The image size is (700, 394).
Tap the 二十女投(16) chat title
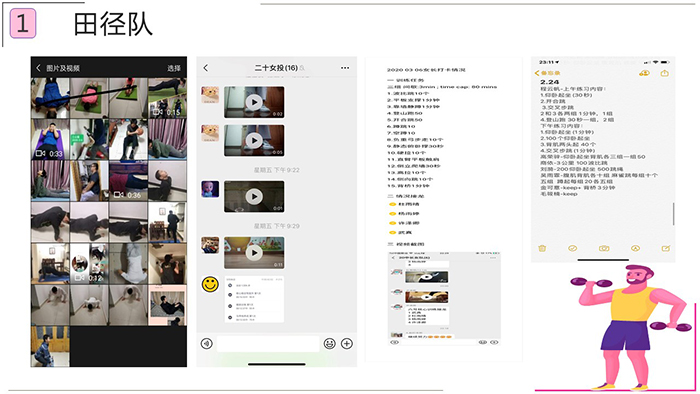[x=276, y=68]
